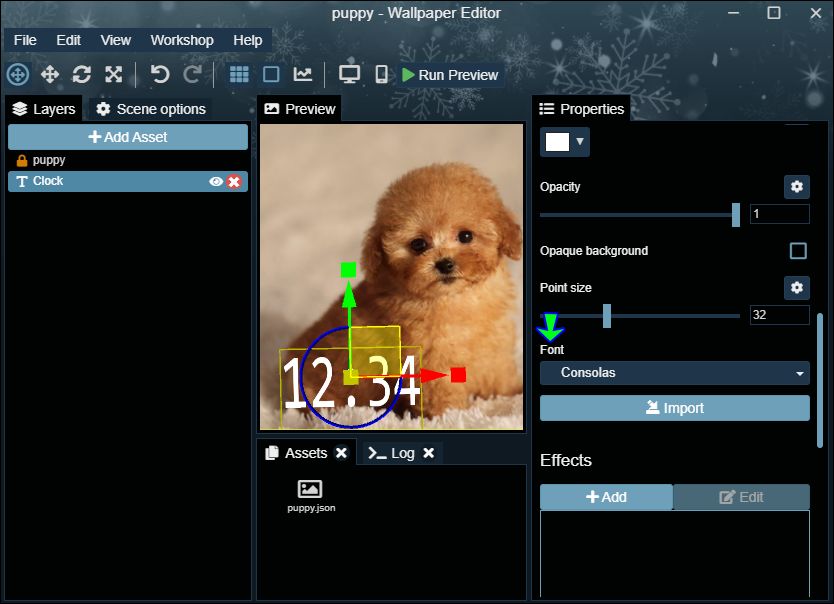
Task: Click the empty effects list box
Action: [674, 553]
